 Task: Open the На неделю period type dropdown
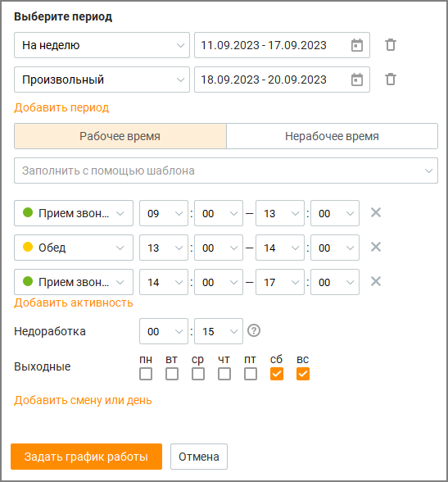(x=102, y=45)
